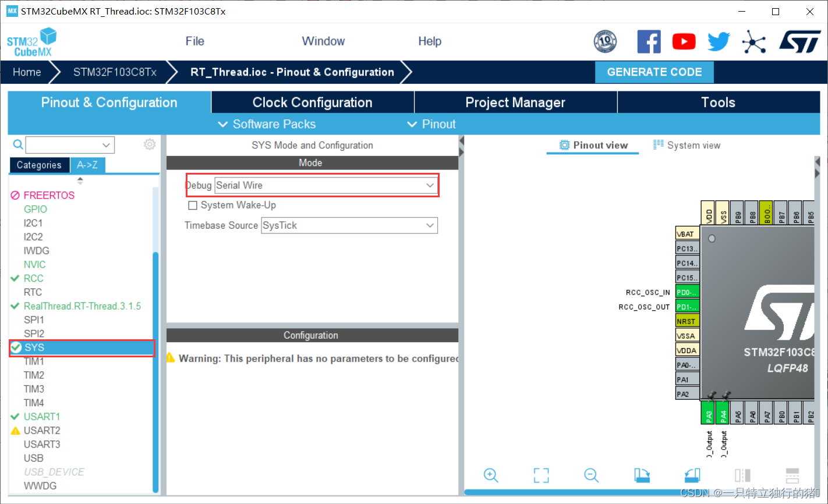This screenshot has width=828, height=504.
Task: Select NVIC in peripheral list
Action: coord(34,265)
